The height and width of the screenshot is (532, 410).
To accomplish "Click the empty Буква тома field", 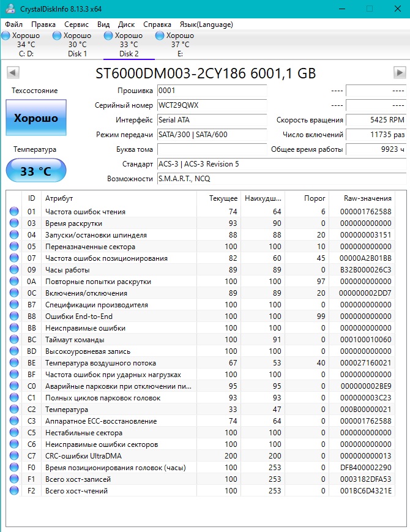I will click(212, 149).
